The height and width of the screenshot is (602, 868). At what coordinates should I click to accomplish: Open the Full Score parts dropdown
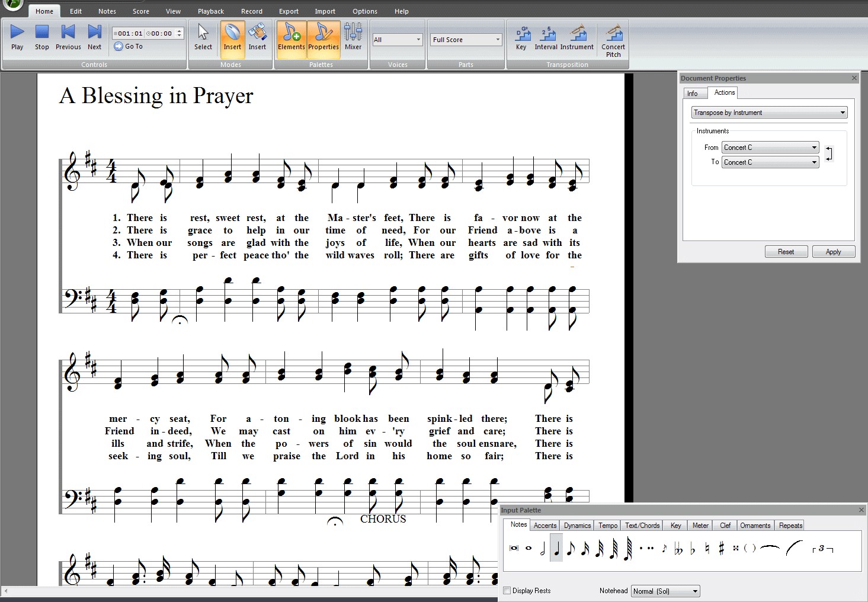point(466,40)
